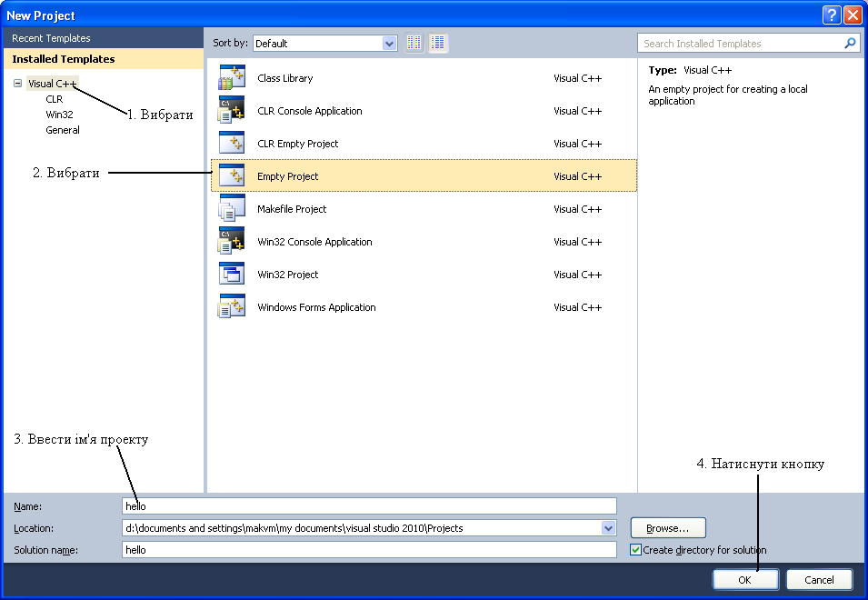This screenshot has height=600, width=868.
Task: Click the Solution name input field
Action: 369,550
